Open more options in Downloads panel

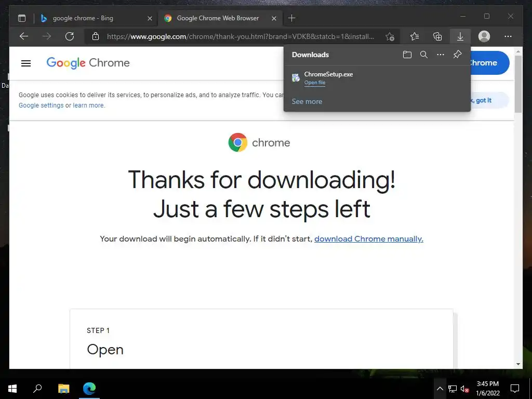pyautogui.click(x=441, y=55)
